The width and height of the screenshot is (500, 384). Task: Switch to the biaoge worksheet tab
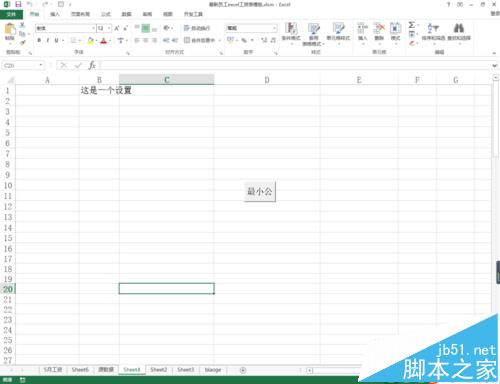click(213, 370)
